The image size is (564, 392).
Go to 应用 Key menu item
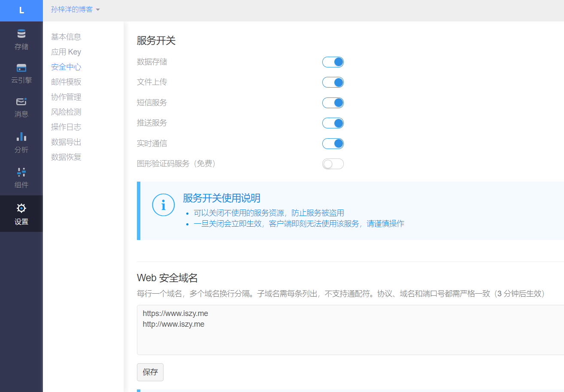coord(66,52)
